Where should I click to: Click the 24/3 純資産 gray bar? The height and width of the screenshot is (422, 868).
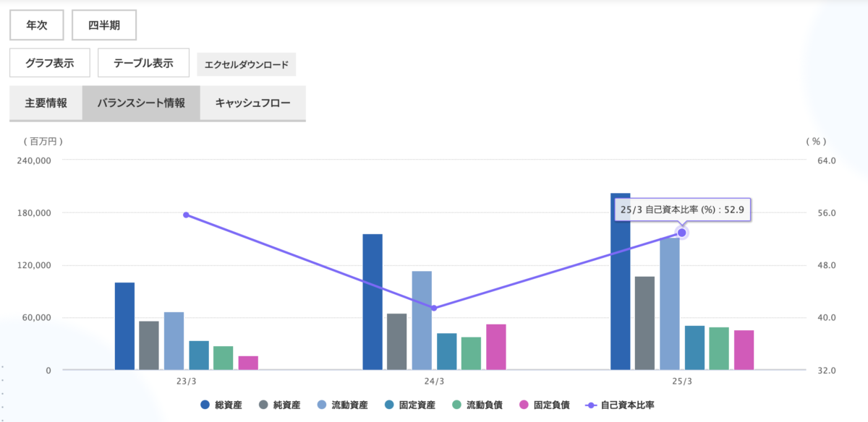click(x=397, y=342)
